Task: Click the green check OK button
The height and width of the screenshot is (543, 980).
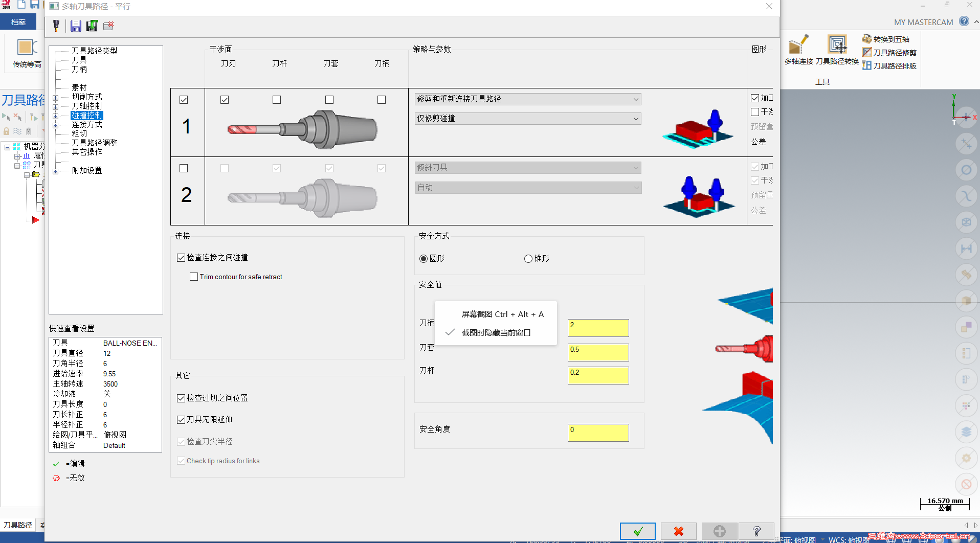Action: click(x=638, y=531)
